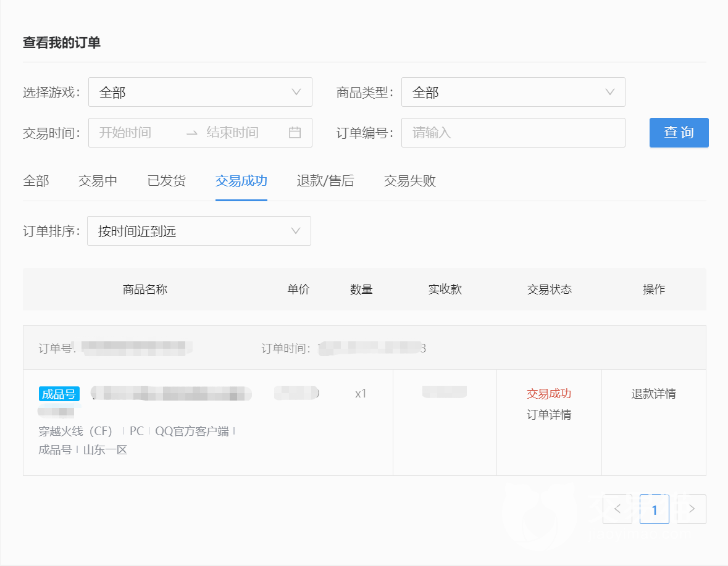
Task: View the 交易失败 tab
Action: click(409, 181)
